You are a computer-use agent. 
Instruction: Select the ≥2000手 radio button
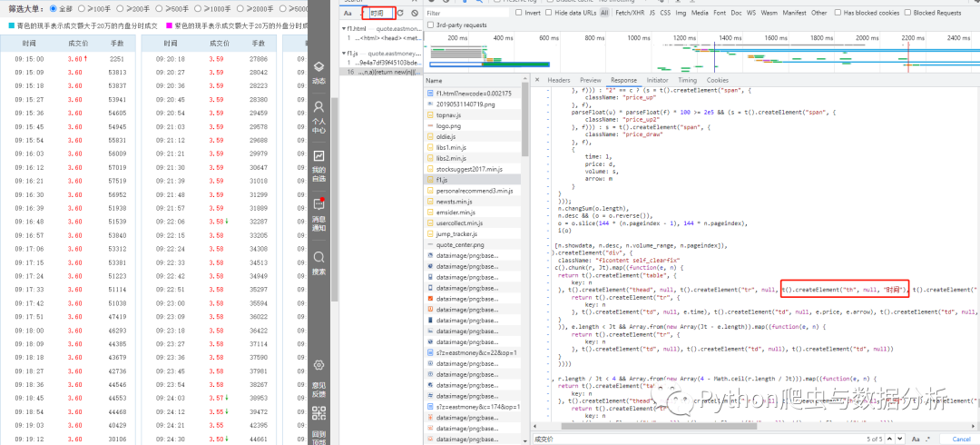[x=240, y=9]
